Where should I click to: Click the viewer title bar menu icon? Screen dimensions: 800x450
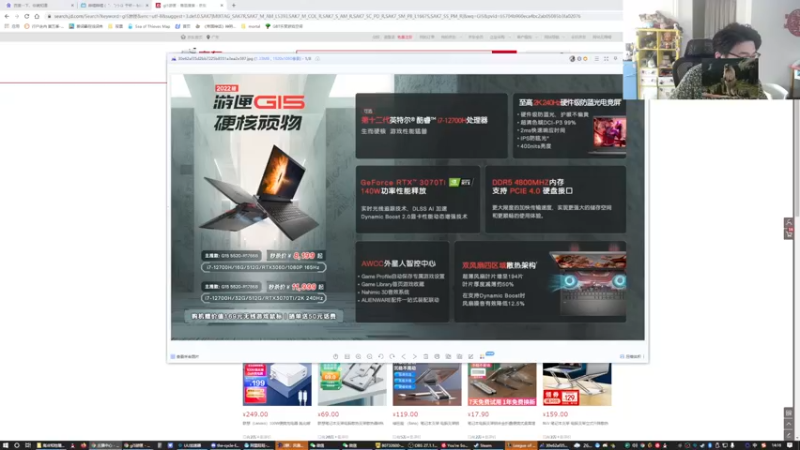(x=596, y=59)
